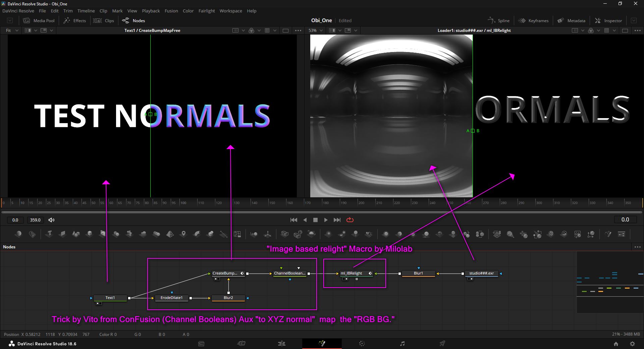Open the Fairlight music note page

[x=402, y=344]
